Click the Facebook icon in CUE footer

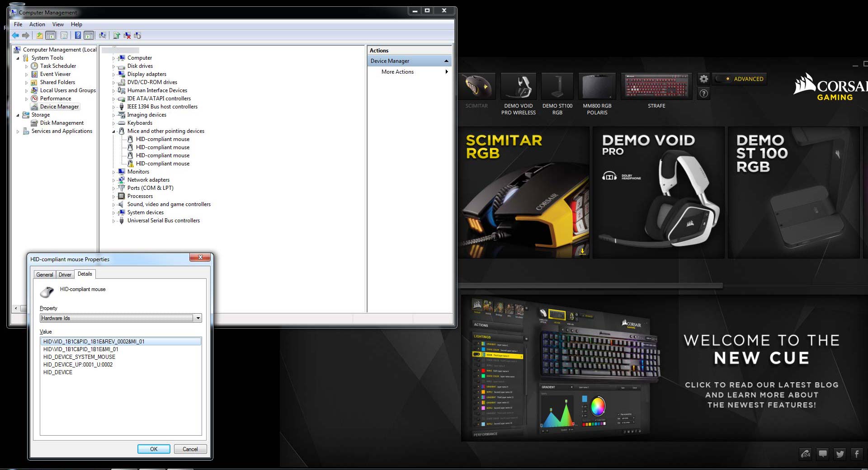coord(857,454)
